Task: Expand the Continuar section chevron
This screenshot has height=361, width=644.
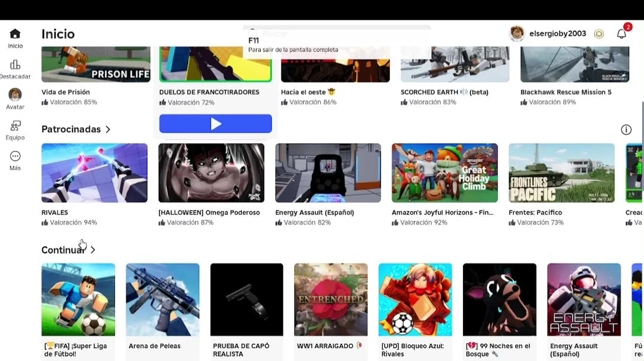Action: click(x=93, y=250)
